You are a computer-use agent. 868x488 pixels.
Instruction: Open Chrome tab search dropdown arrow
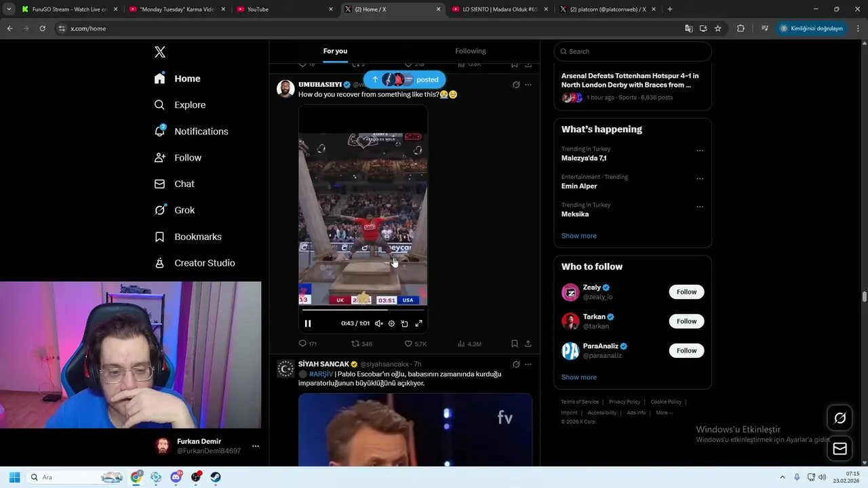click(x=9, y=9)
